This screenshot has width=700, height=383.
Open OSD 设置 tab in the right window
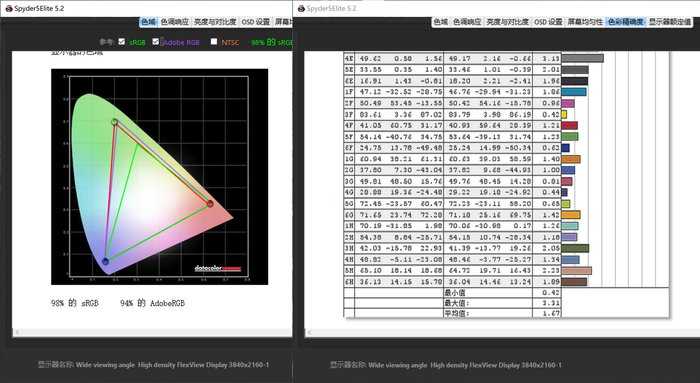pos(548,22)
